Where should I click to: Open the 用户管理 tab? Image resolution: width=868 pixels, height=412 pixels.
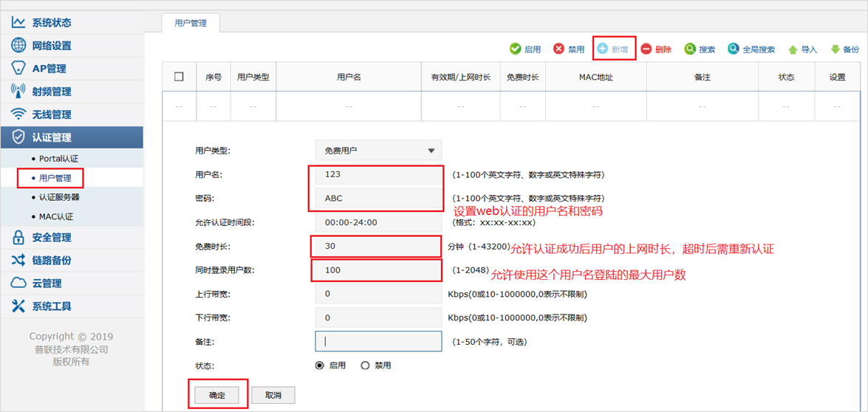pos(191,23)
